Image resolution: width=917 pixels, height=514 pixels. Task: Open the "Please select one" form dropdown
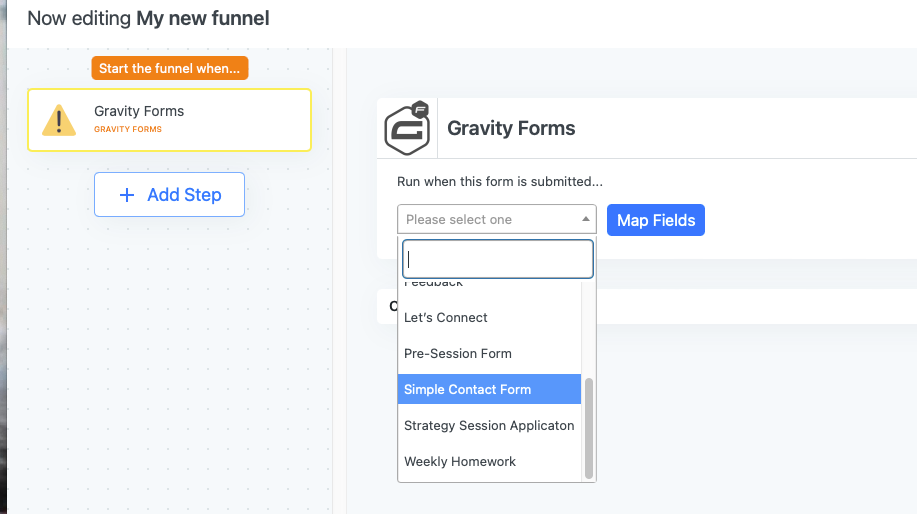coord(496,219)
